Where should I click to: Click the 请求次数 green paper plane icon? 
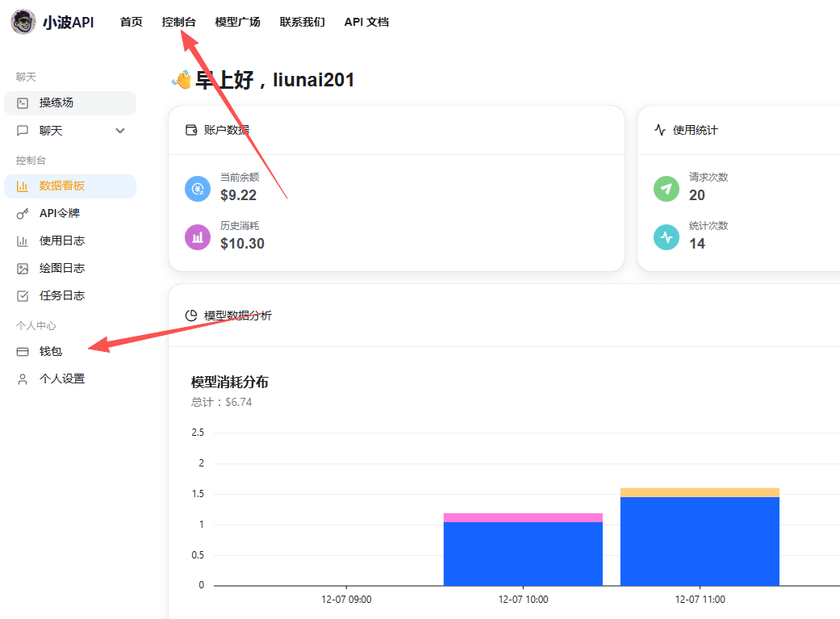coord(666,189)
